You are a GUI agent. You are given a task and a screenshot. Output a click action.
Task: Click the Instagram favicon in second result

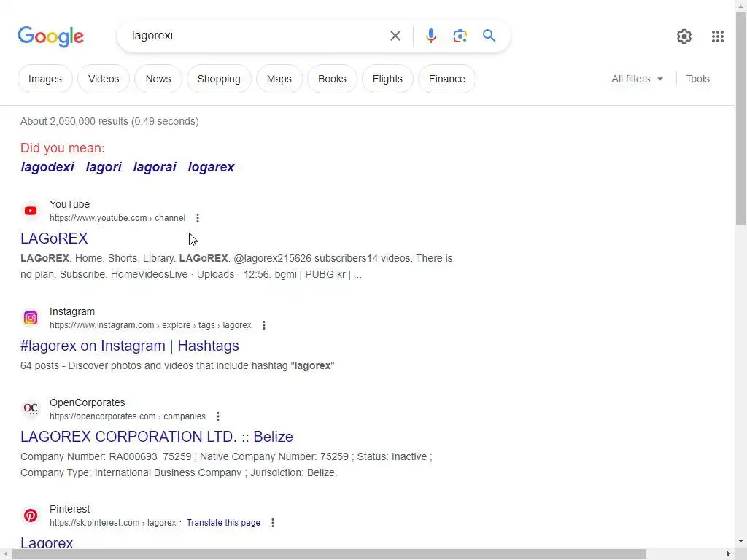tap(31, 318)
